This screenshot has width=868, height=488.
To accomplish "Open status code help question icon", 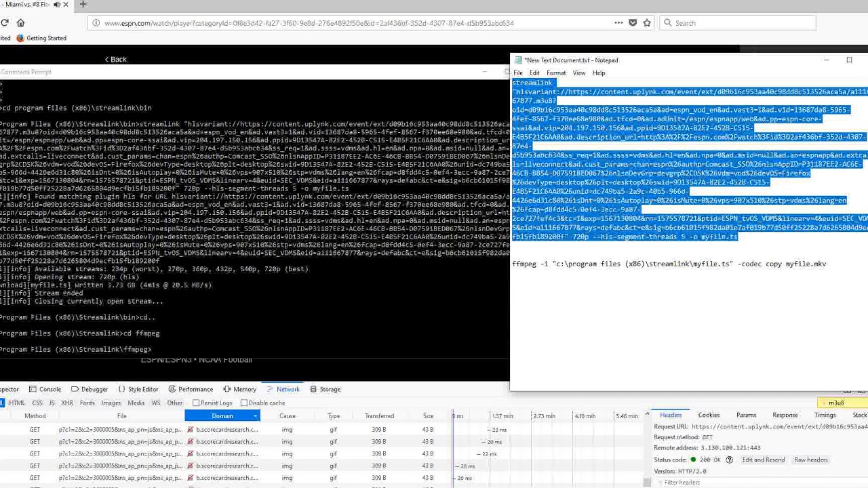I will click(x=730, y=460).
